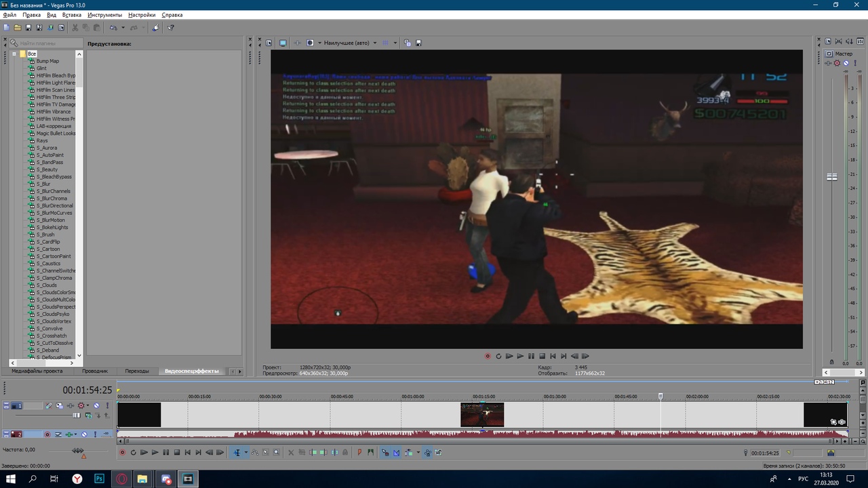Click the What's This help icon
This screenshot has height=488, width=868.
(x=171, y=28)
